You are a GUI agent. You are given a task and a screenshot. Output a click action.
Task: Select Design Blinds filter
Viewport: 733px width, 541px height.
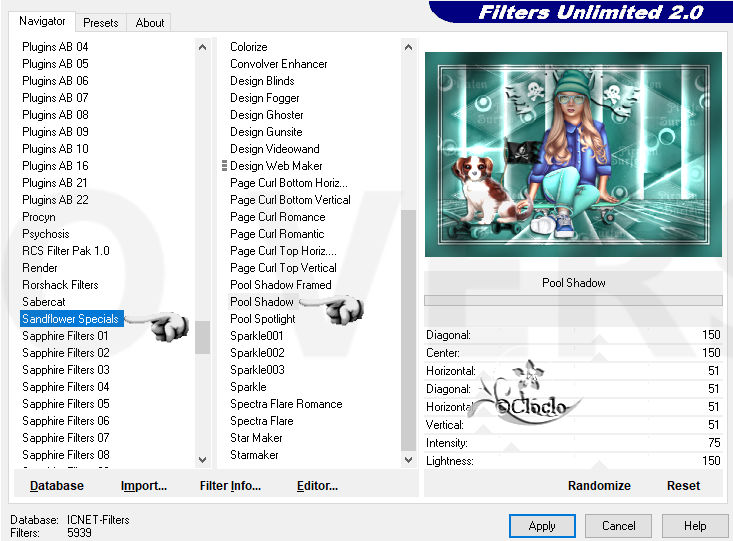click(262, 81)
